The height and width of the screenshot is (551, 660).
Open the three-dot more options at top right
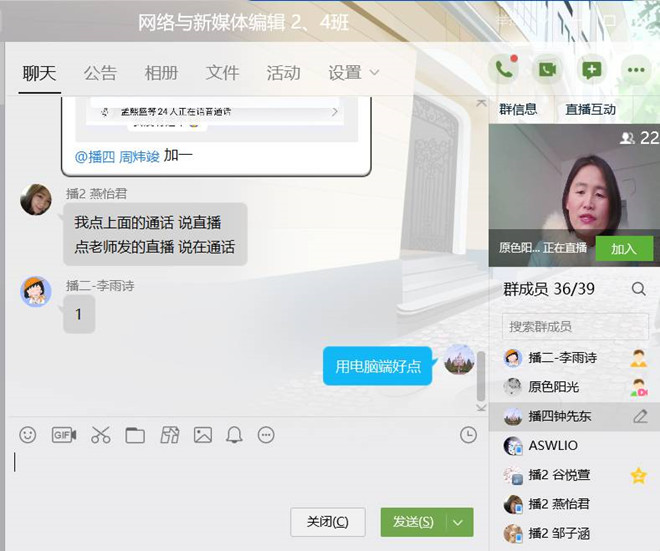[635, 69]
